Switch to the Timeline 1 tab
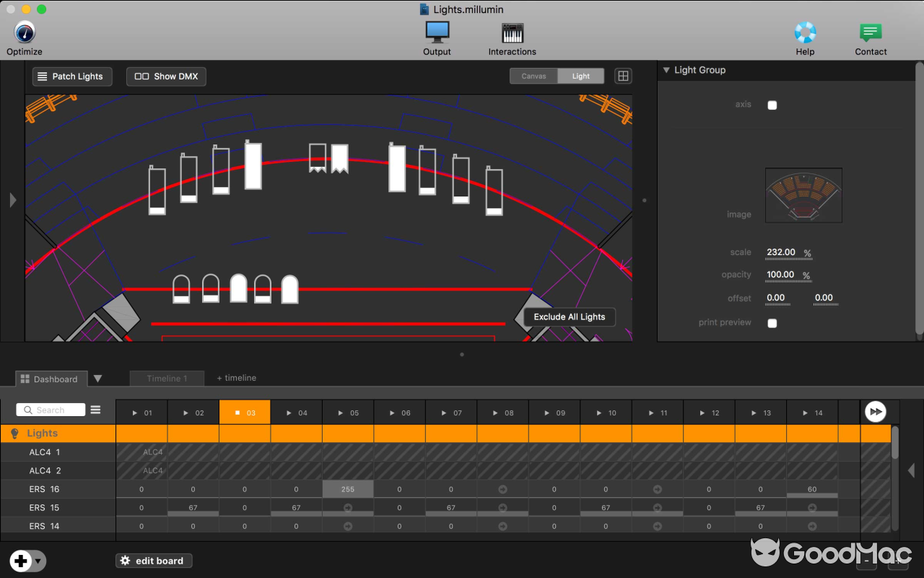Viewport: 924px width, 578px height. (x=167, y=378)
